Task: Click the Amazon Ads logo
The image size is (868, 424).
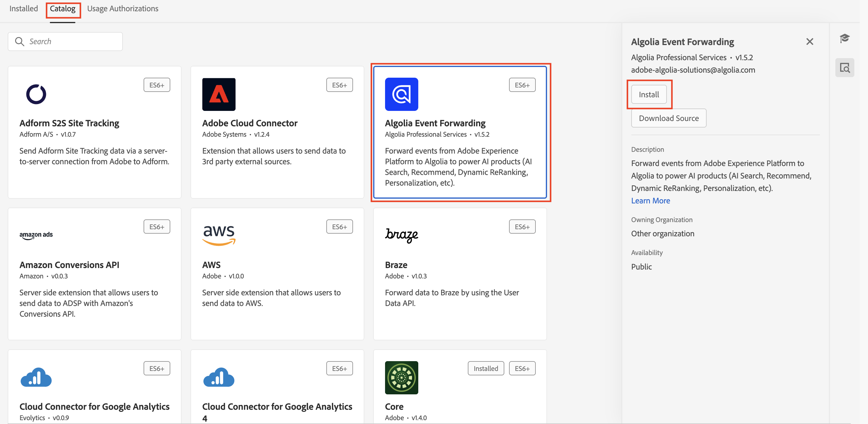Action: (x=36, y=235)
